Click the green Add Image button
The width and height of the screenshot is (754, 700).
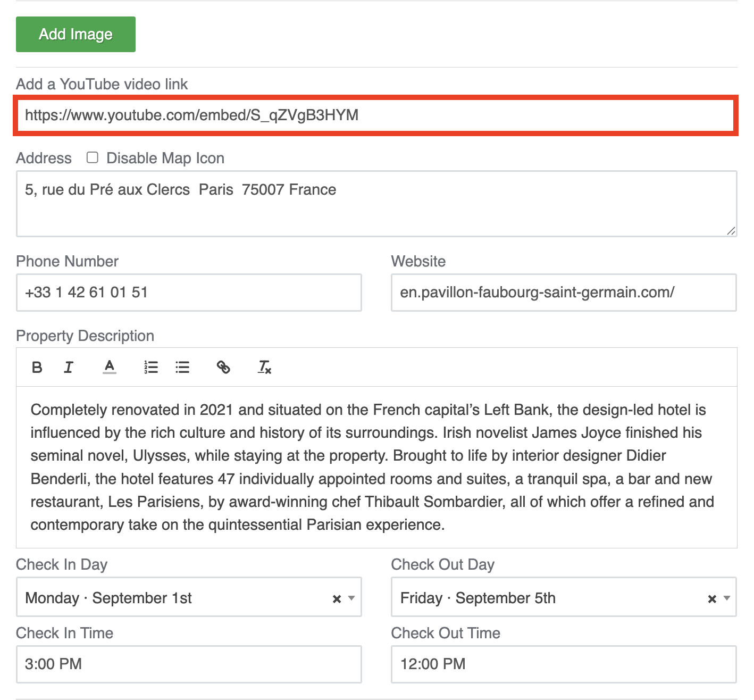(76, 35)
